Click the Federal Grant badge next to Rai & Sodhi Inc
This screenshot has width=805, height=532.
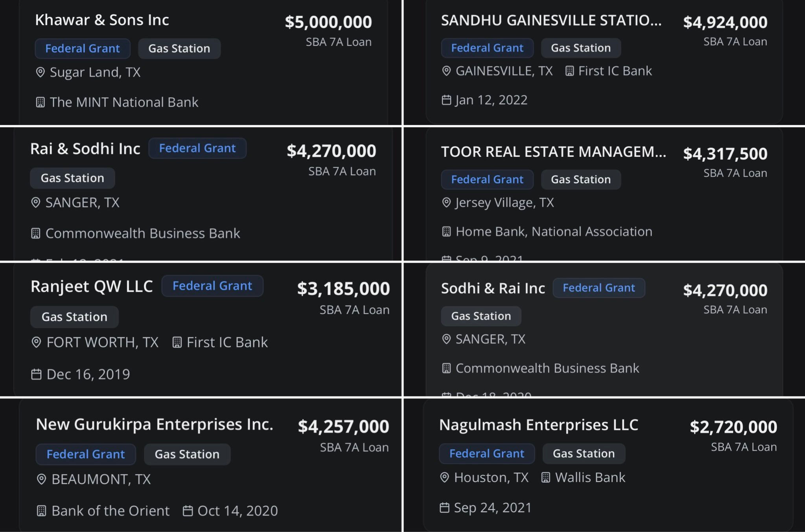pos(197,148)
